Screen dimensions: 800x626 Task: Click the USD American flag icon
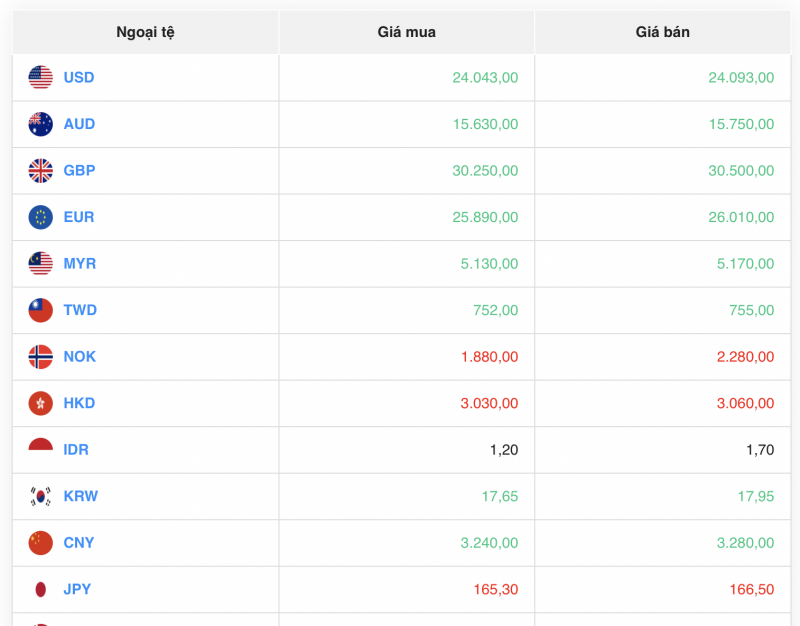(40, 77)
